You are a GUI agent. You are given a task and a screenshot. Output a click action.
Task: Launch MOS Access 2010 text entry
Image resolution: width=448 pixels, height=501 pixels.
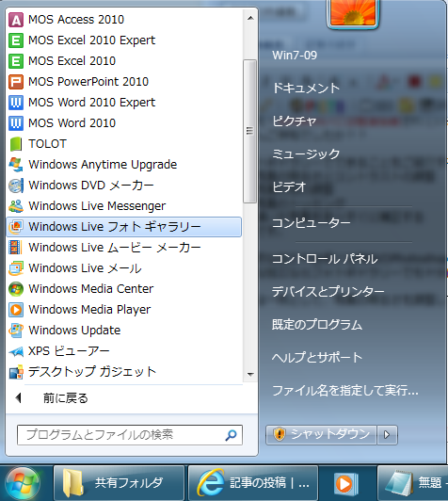pos(76,20)
